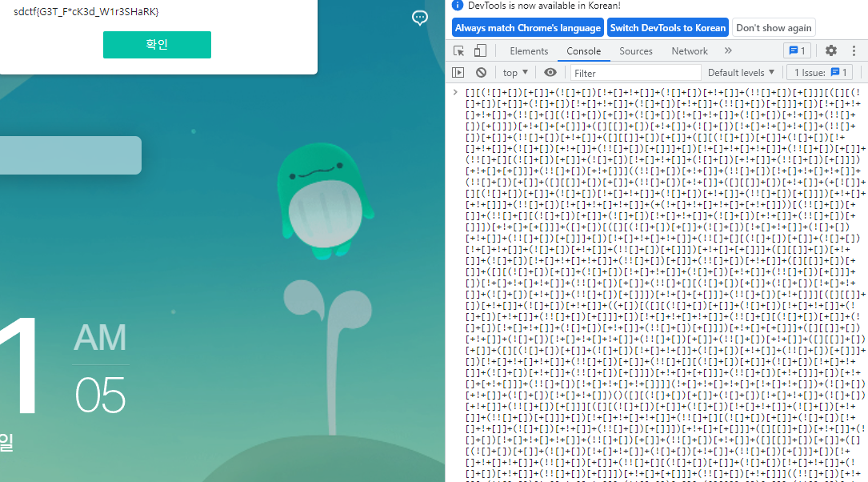Switch to the Network tab

tap(689, 51)
